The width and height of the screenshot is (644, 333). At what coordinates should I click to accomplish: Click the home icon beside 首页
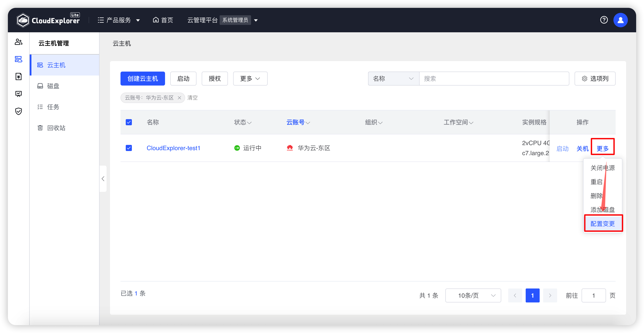tap(156, 20)
